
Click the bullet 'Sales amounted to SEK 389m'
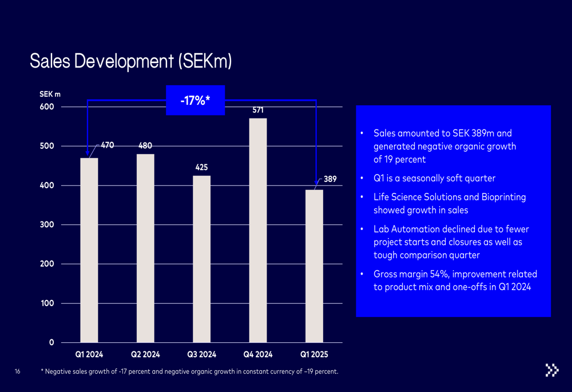pyautogui.click(x=444, y=146)
